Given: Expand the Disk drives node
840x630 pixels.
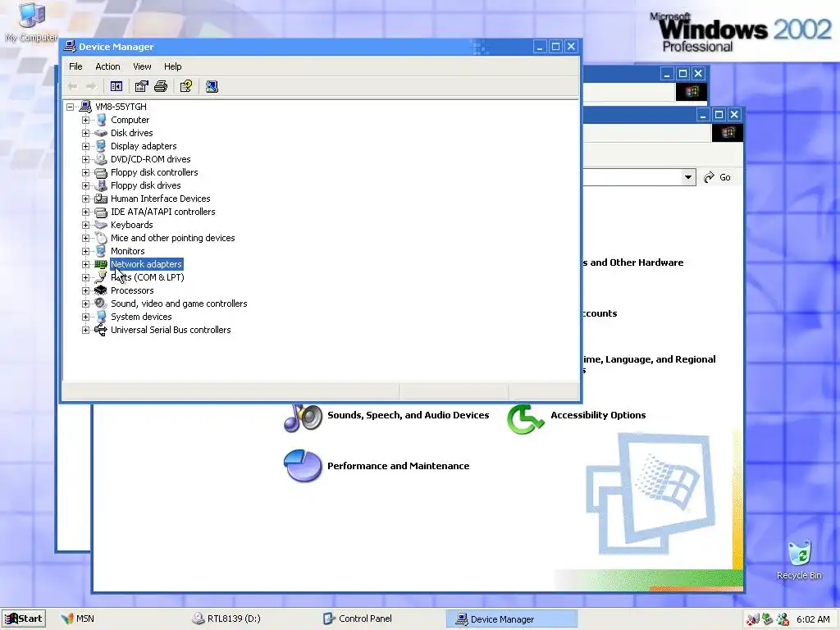Looking at the screenshot, I should (85, 133).
